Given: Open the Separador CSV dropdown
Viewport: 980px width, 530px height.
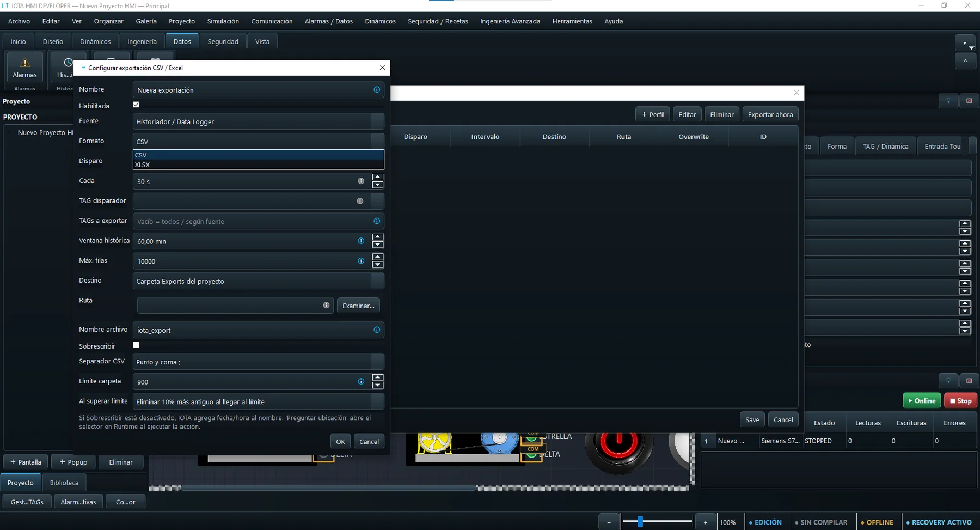Looking at the screenshot, I should [x=258, y=362].
